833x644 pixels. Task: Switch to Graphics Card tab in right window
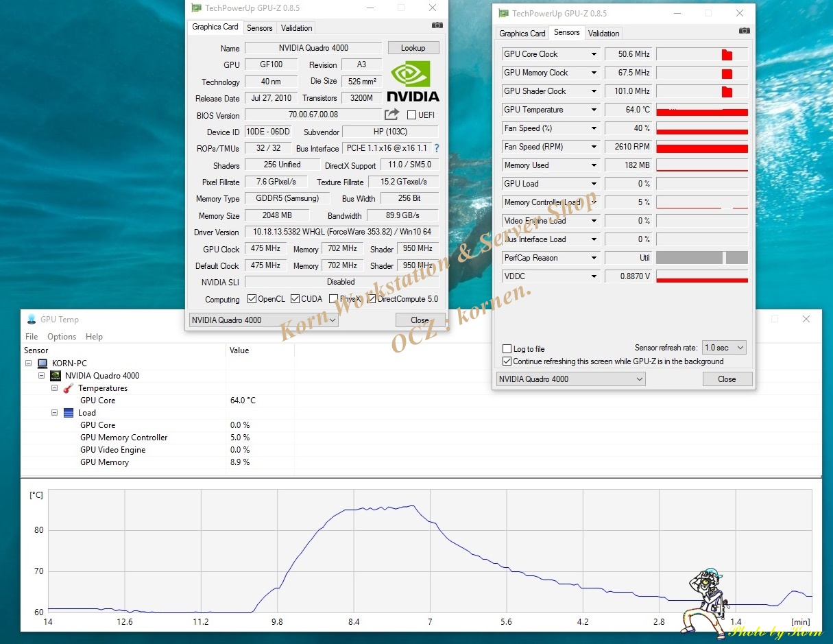click(x=522, y=33)
